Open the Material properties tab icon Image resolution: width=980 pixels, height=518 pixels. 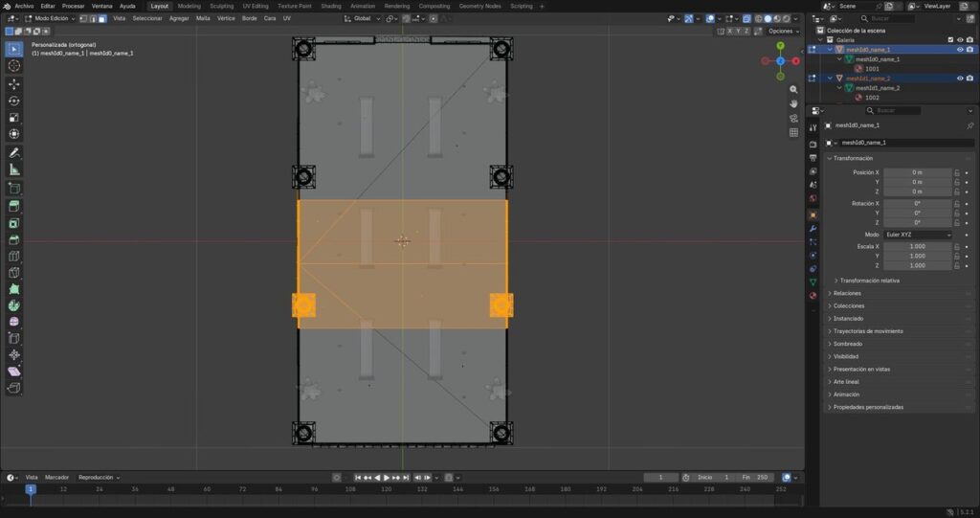[x=813, y=295]
